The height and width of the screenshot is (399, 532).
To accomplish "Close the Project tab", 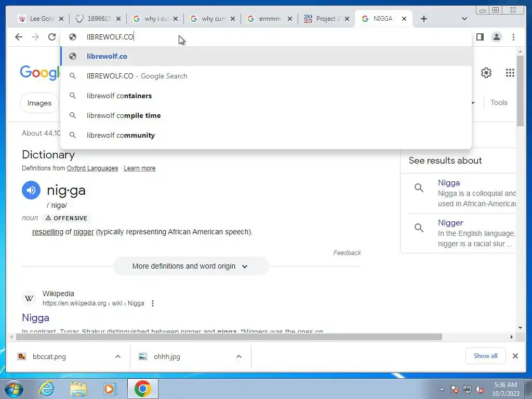I will [347, 19].
